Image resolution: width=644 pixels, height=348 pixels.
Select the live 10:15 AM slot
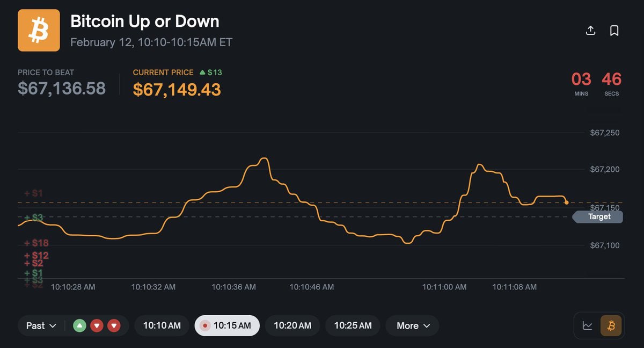click(x=226, y=325)
